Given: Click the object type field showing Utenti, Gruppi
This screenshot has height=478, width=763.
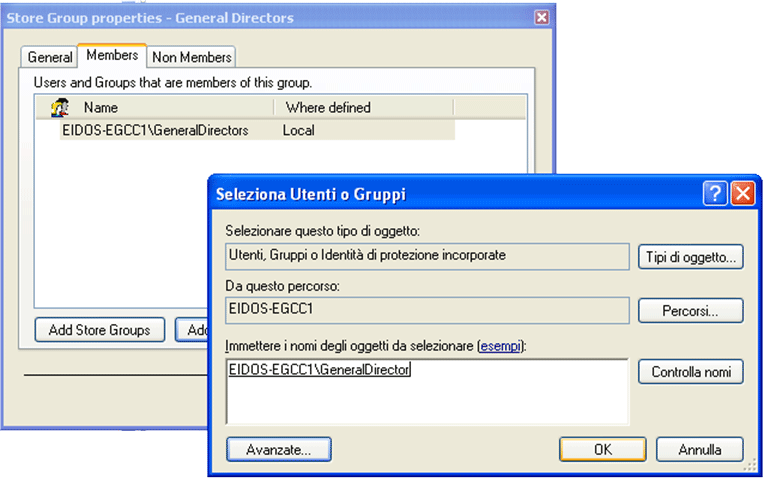Looking at the screenshot, I should 427,256.
